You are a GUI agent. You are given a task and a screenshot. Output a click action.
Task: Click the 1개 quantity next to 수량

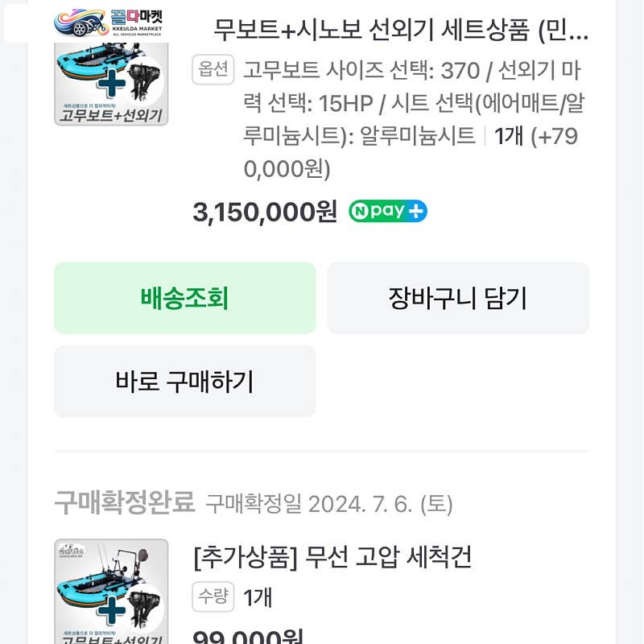point(258,597)
